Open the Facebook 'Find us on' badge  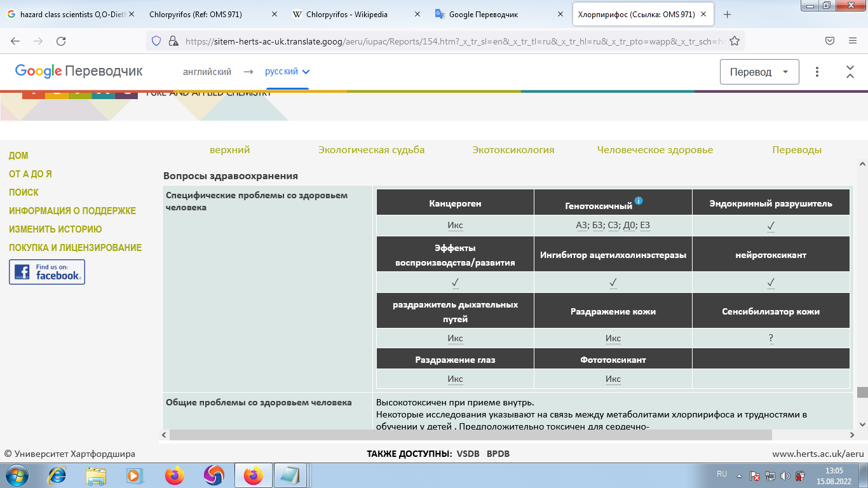pos(47,272)
